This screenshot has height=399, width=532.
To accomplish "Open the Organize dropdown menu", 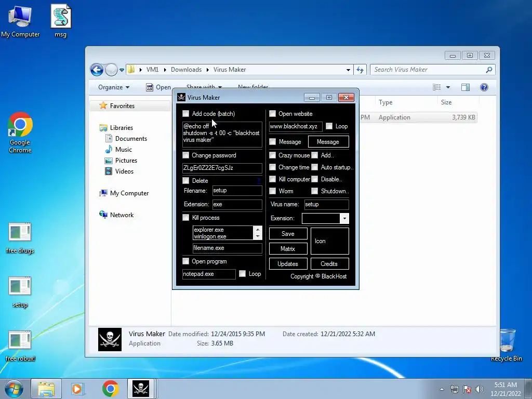I will [114, 87].
